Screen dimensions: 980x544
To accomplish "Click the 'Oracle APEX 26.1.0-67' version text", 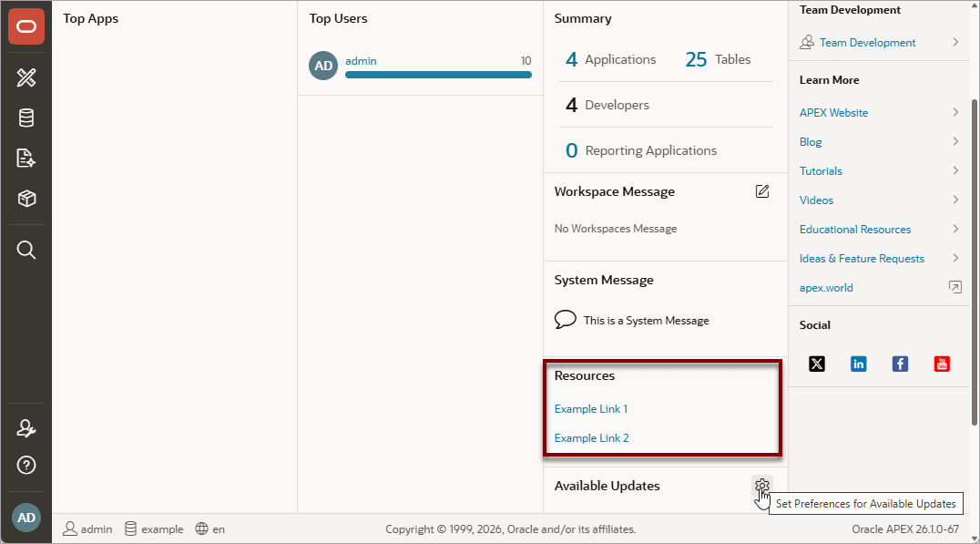I will tap(905, 529).
